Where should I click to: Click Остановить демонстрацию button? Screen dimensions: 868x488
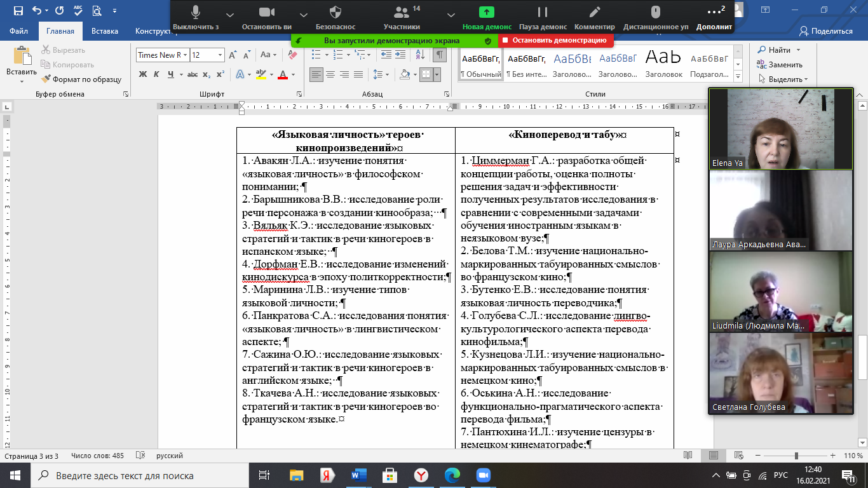(x=555, y=40)
